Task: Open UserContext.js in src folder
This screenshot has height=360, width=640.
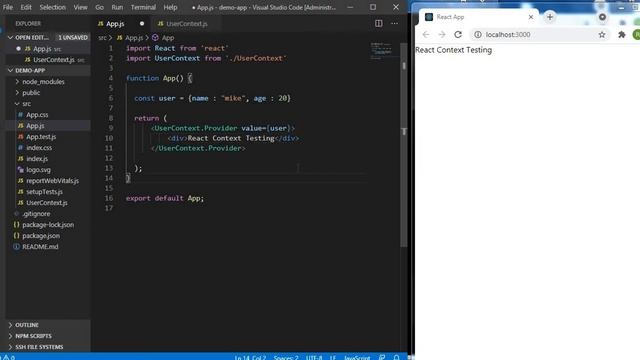Action: (47, 203)
